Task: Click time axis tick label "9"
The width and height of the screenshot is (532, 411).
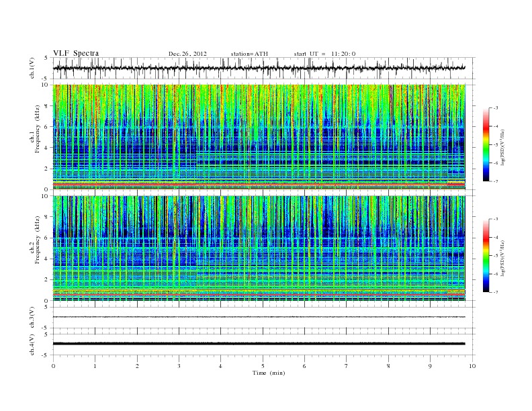Action: click(x=430, y=366)
